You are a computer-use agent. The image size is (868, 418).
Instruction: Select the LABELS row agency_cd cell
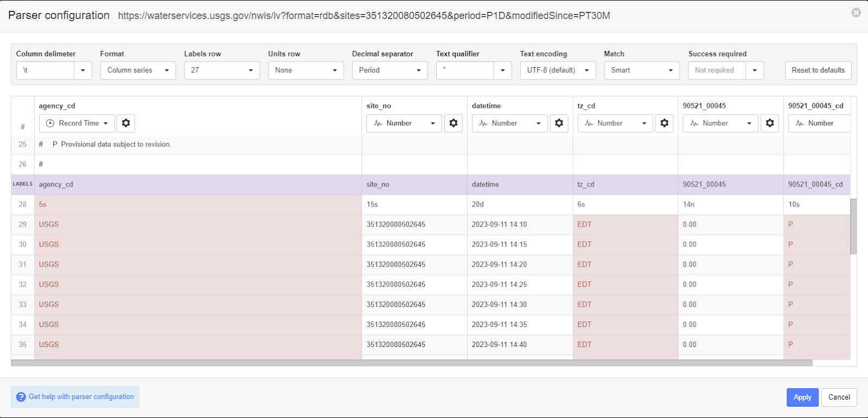click(198, 184)
